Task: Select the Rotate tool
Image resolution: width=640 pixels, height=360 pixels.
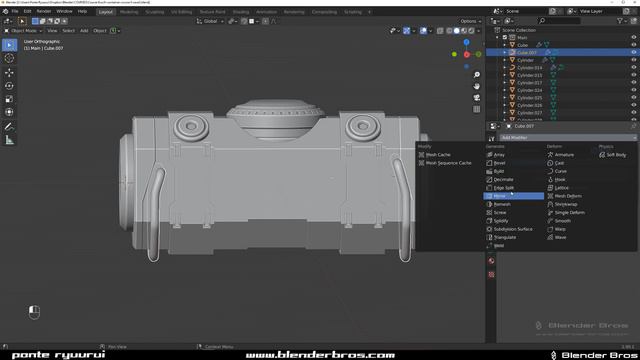Action: point(9,86)
